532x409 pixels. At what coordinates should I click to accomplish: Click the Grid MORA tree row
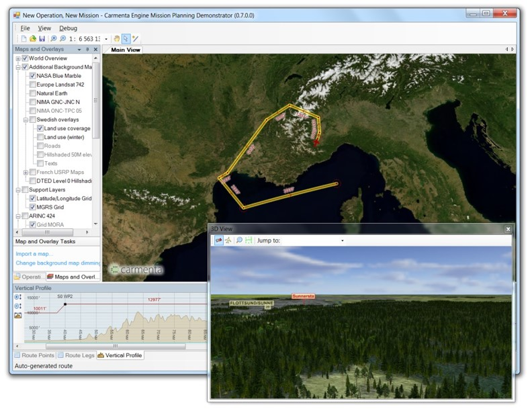tap(50, 224)
